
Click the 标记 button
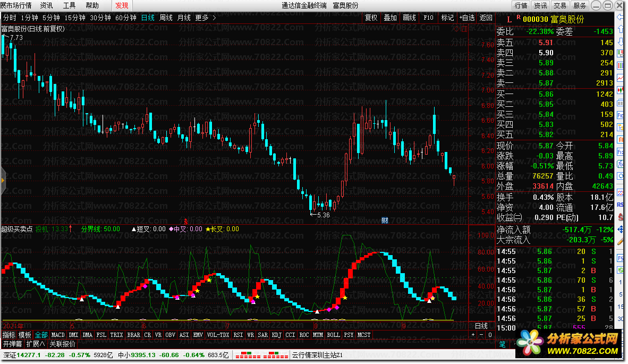pyautogui.click(x=447, y=18)
